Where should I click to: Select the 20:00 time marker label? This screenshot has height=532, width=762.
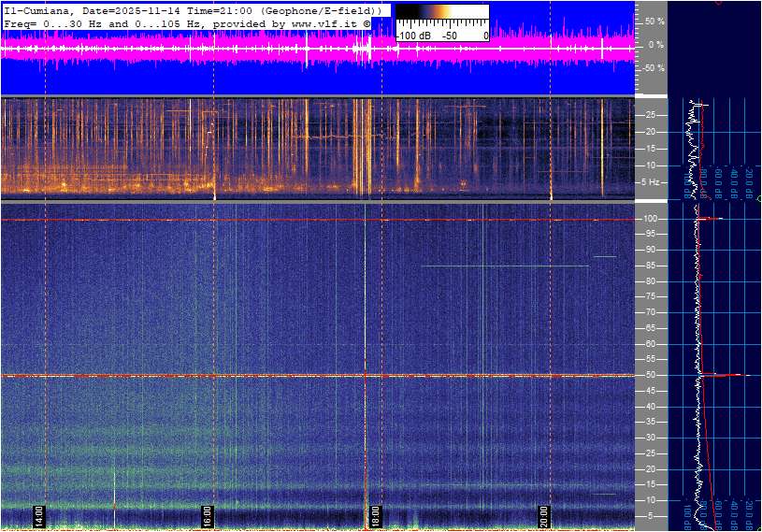point(544,515)
